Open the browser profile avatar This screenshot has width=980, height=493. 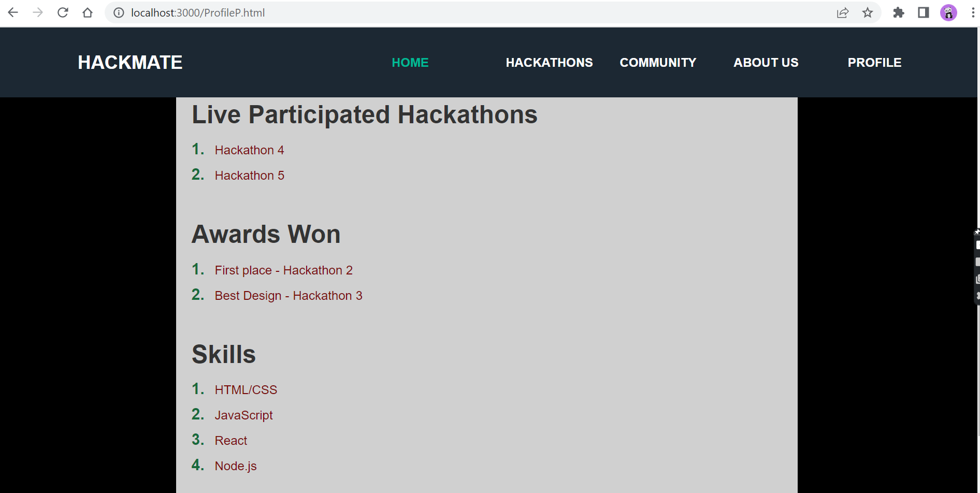[948, 12]
